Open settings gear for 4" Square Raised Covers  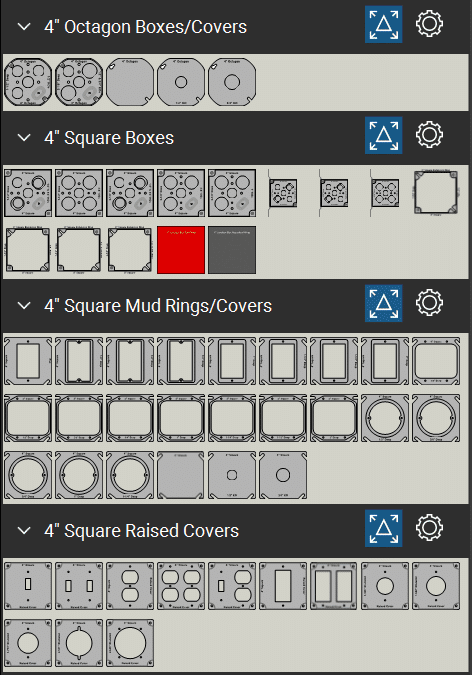coord(429,527)
